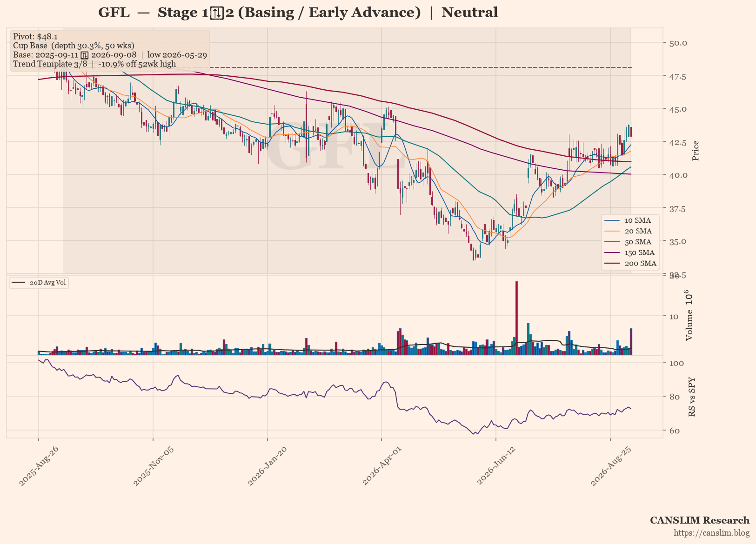
Task: Click the 'Volume 10⁶' axis label
Action: (689, 316)
